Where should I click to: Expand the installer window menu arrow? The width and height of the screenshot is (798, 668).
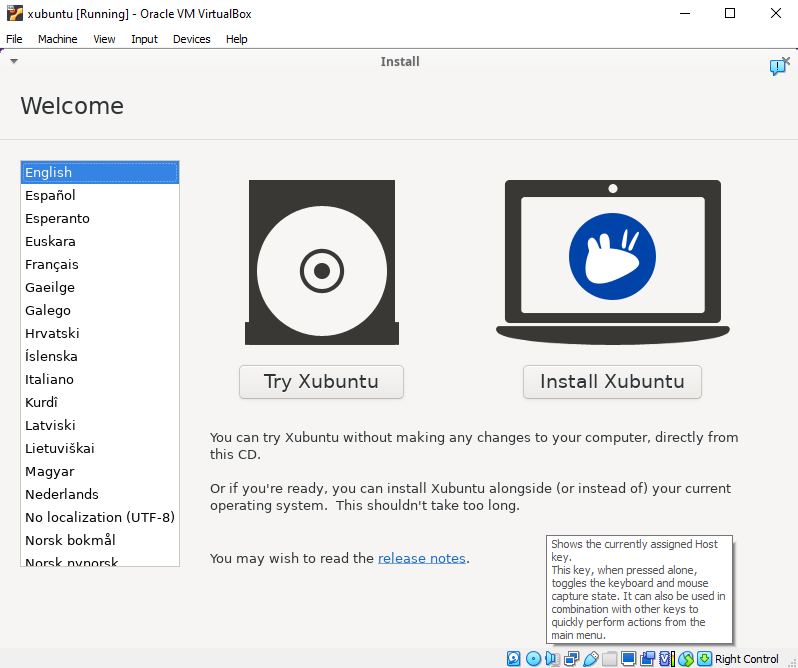(14, 61)
